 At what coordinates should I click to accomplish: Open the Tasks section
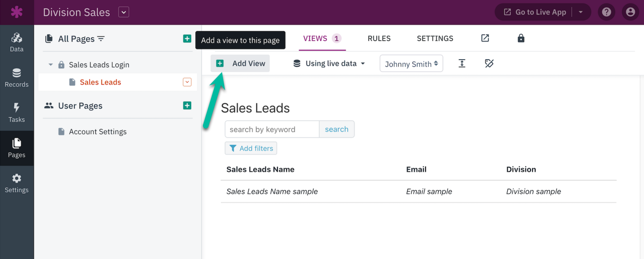click(17, 113)
